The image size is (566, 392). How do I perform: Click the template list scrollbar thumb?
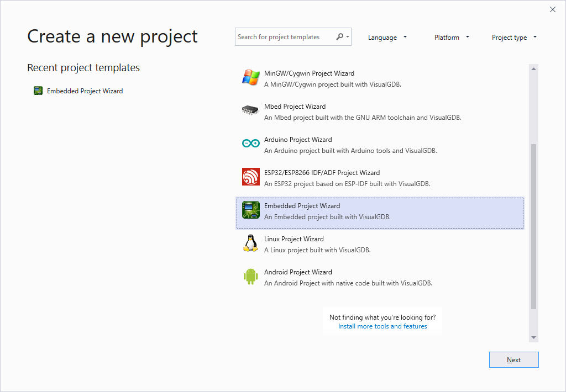[533, 226]
